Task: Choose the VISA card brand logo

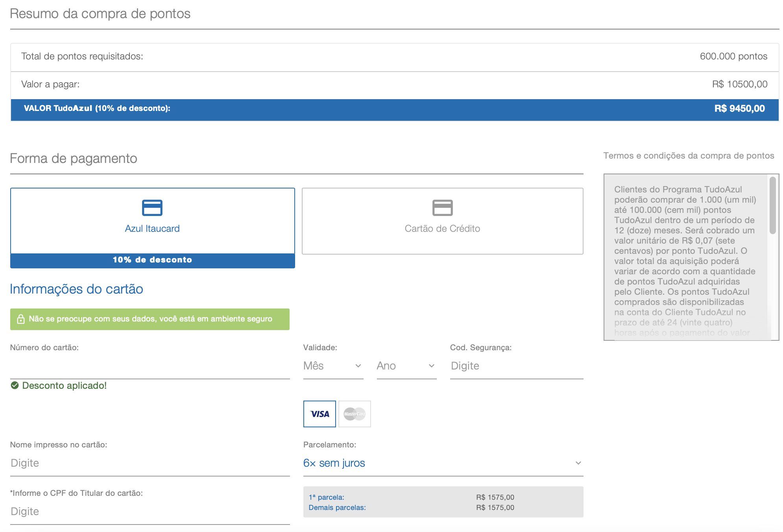Action: [x=319, y=414]
